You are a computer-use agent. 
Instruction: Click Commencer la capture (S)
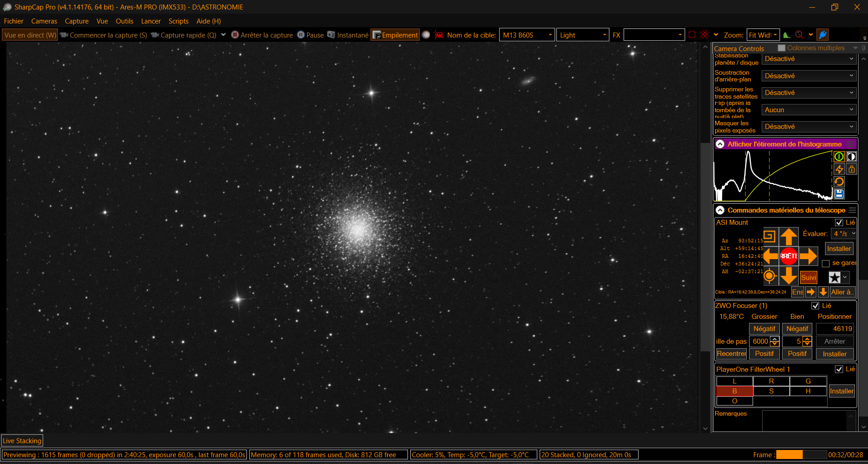point(104,35)
